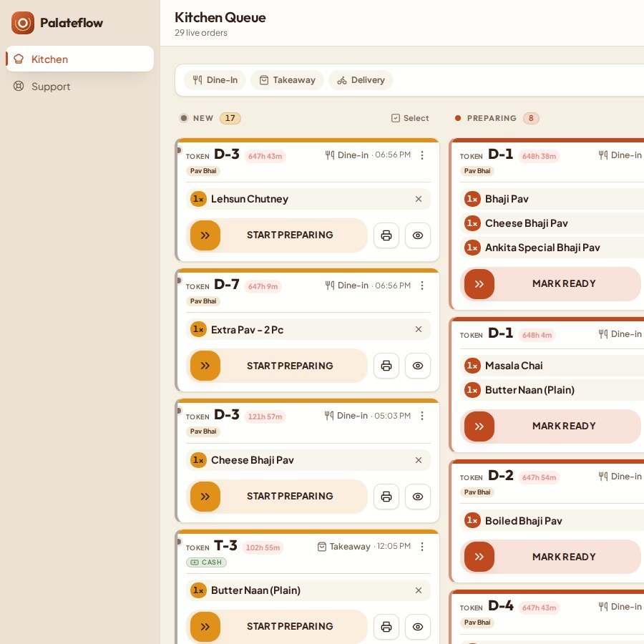Click the 648h 38m timer on D-1
Image resolution: width=644 pixels, height=644 pixels.
pos(539,156)
